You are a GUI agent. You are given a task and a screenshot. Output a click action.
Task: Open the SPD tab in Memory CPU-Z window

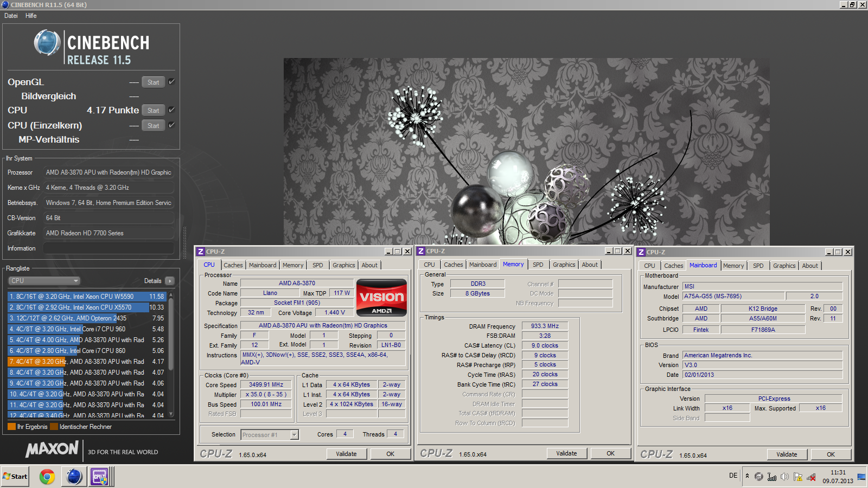pos(538,265)
